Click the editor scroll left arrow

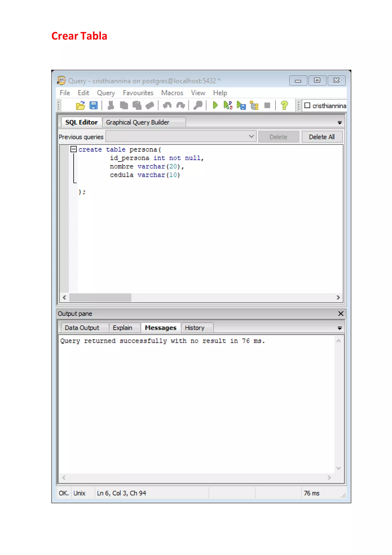[x=65, y=297]
